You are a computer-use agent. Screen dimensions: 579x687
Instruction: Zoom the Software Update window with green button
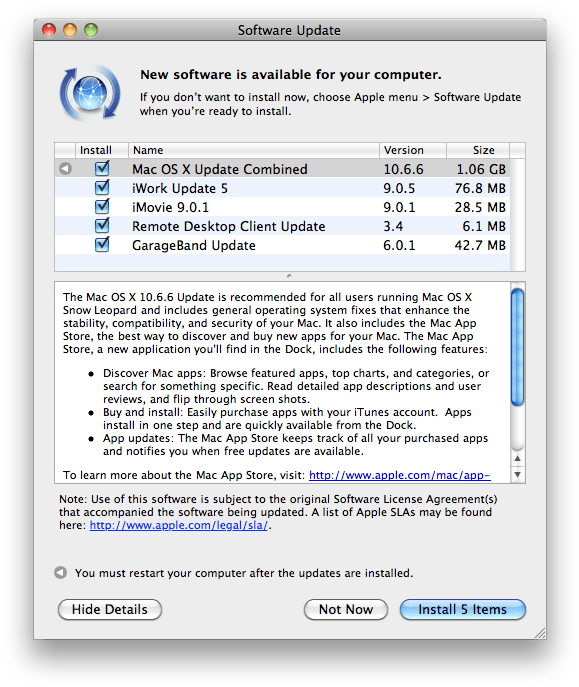(x=91, y=30)
